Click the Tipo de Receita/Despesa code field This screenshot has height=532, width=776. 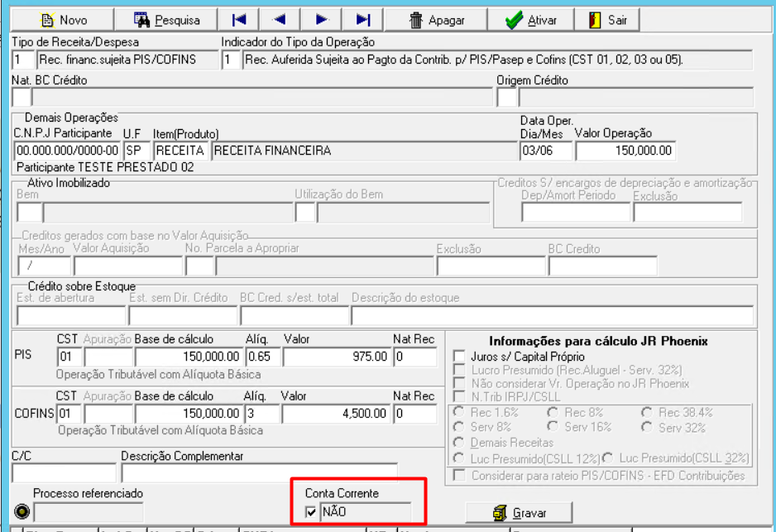[x=23, y=60]
